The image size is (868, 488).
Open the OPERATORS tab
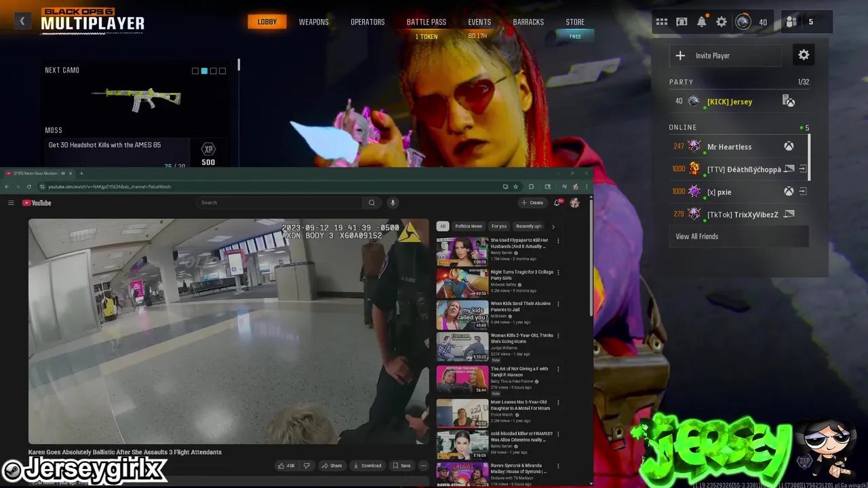[368, 22]
